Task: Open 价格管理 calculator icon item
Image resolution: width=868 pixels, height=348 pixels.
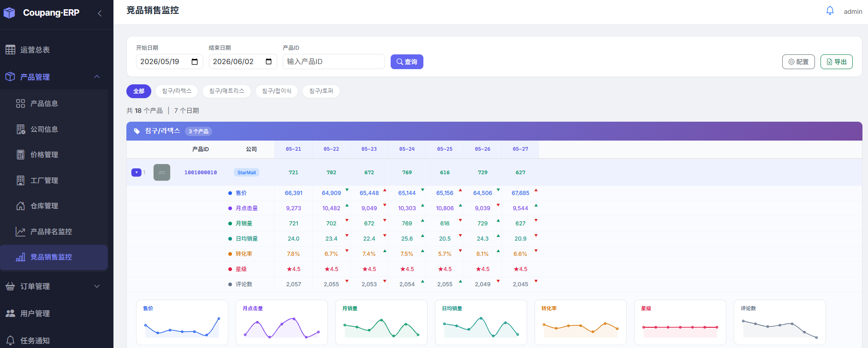Action: 20,155
